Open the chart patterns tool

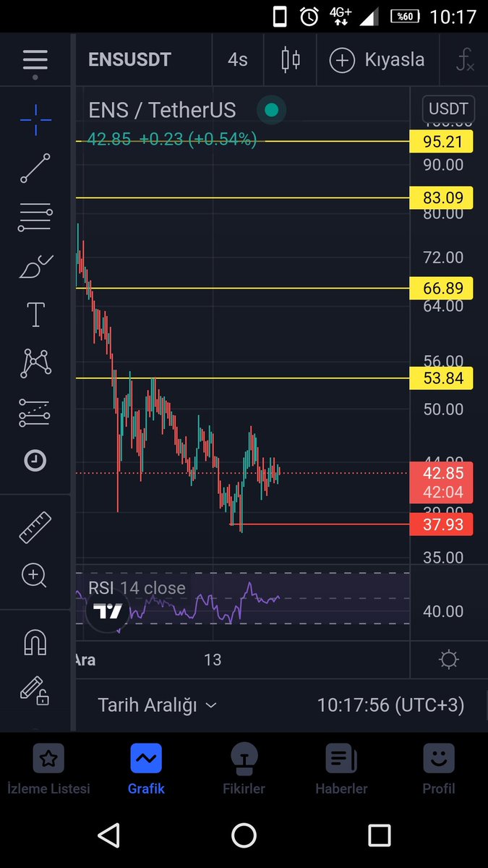click(x=35, y=363)
